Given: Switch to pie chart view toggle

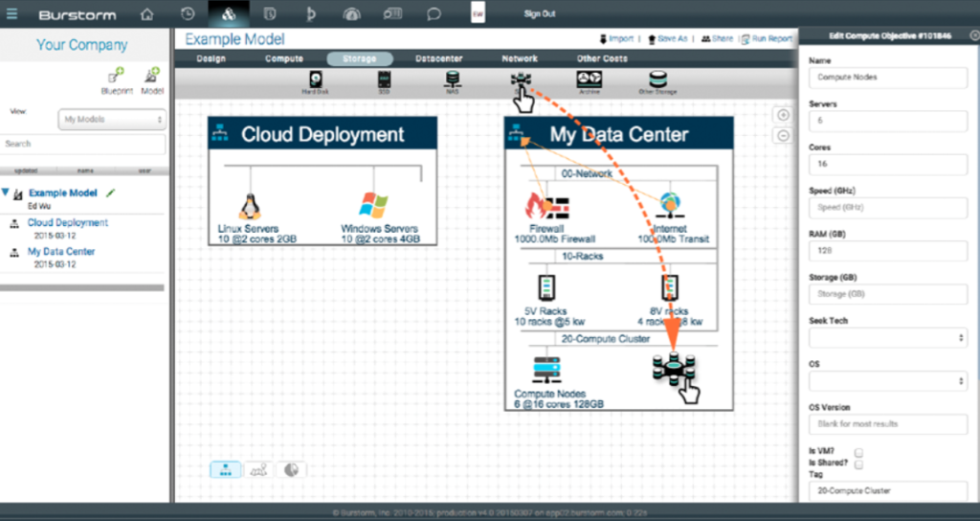Looking at the screenshot, I should point(292,469).
